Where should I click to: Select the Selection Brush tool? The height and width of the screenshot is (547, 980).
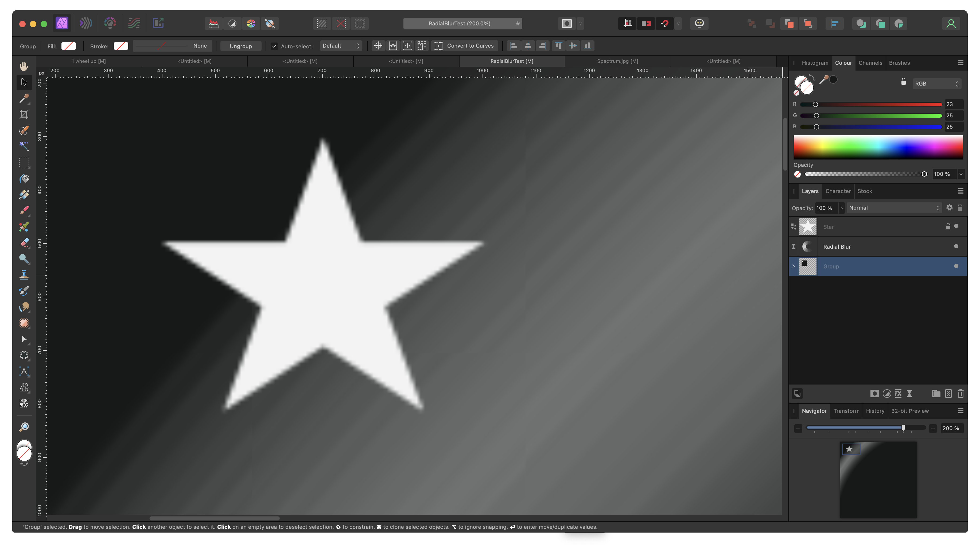click(24, 130)
